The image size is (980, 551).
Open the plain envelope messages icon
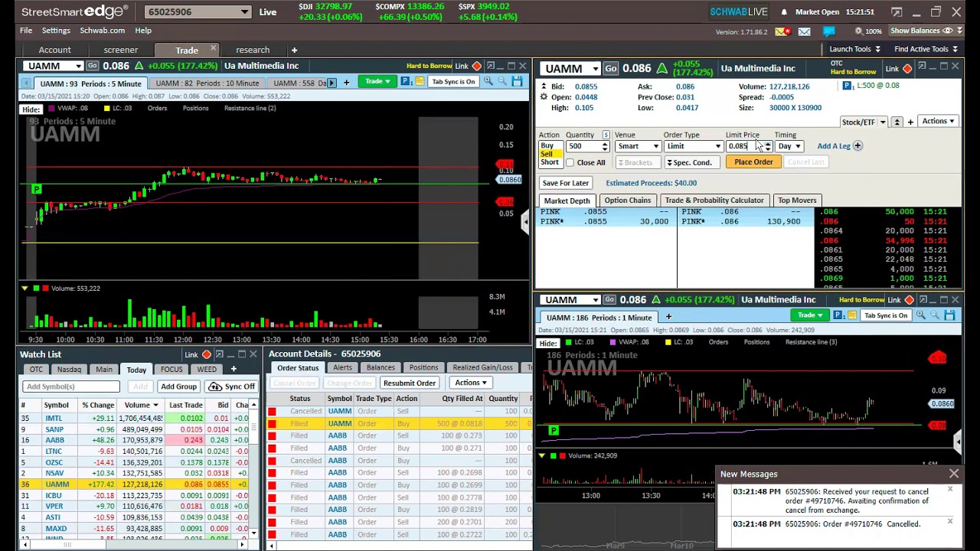(x=805, y=31)
